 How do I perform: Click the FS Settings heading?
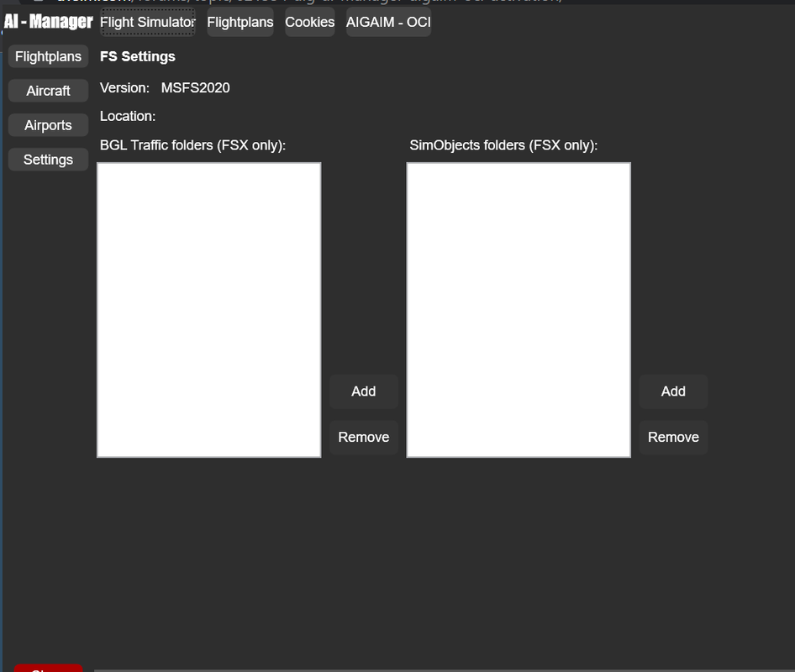(x=137, y=56)
